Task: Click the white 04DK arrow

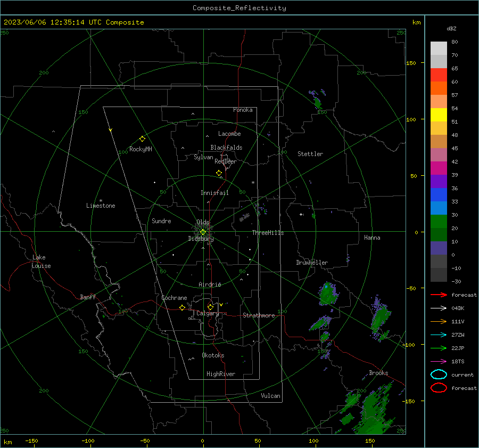Action: click(x=439, y=308)
